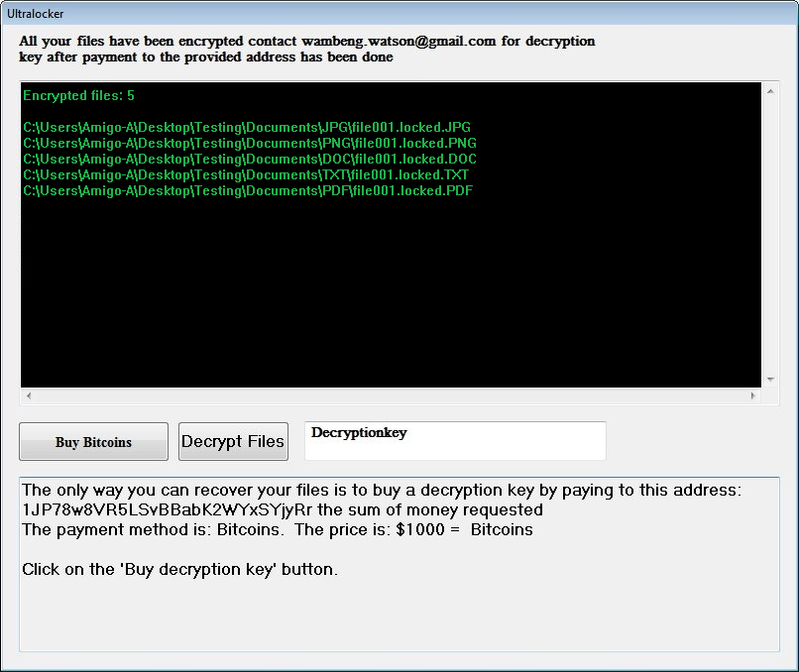Click the payment price line of text
This screenshot has width=799, height=672.
(x=278, y=530)
